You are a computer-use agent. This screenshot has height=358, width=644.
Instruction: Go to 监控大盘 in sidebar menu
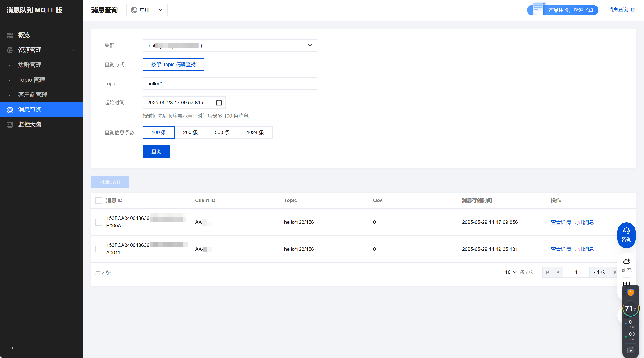point(30,124)
